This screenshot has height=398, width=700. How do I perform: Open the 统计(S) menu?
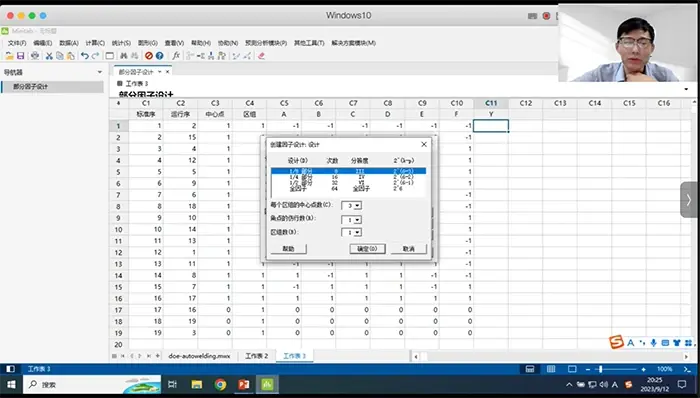pos(121,43)
